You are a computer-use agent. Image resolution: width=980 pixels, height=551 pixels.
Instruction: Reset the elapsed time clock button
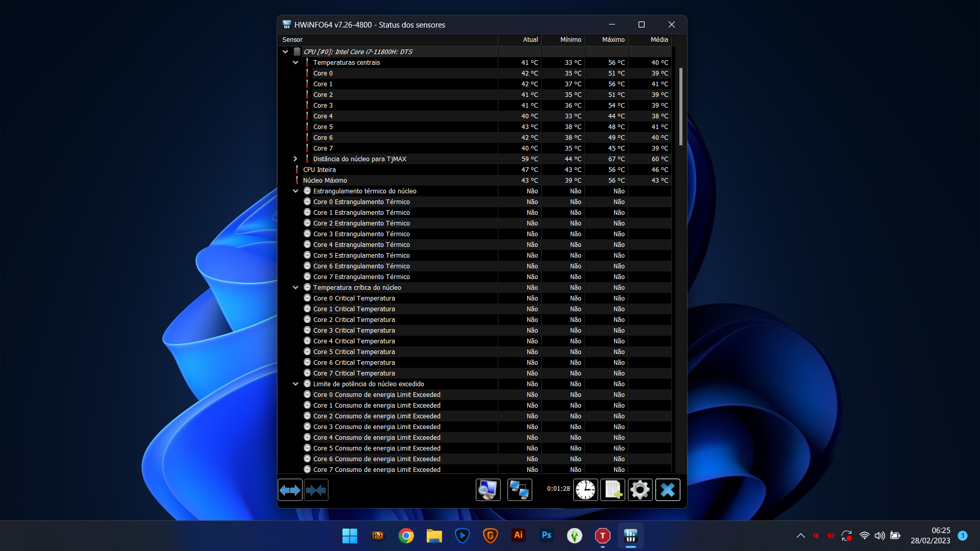pos(585,490)
